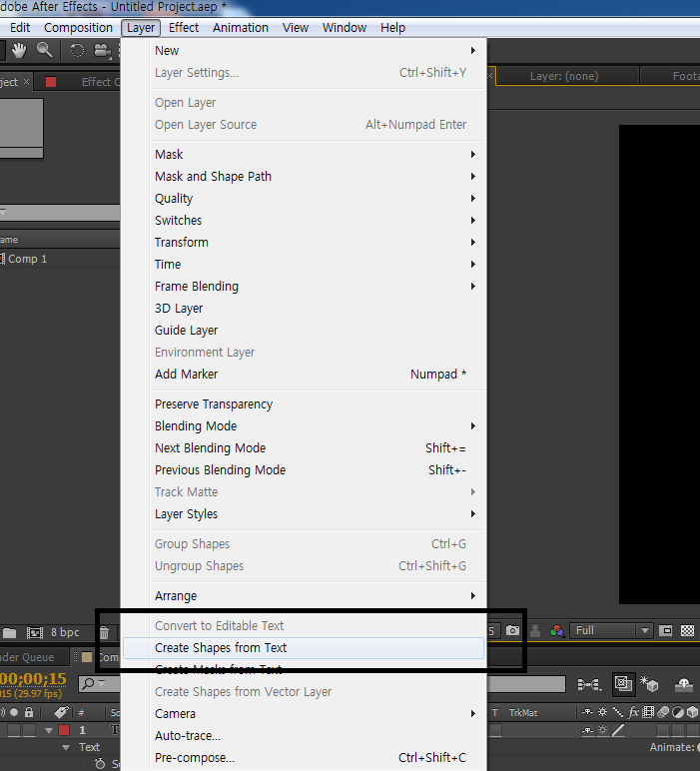Viewport: 700px width, 771px height.
Task: Click the Frame Blending column header icon
Action: 648,711
